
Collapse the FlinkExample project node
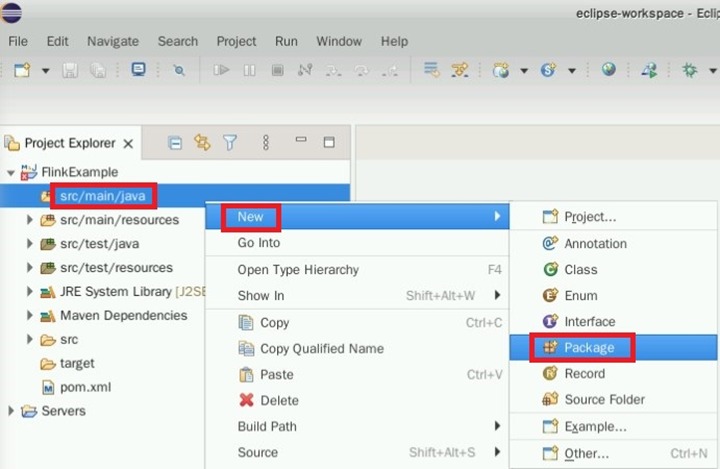11,172
